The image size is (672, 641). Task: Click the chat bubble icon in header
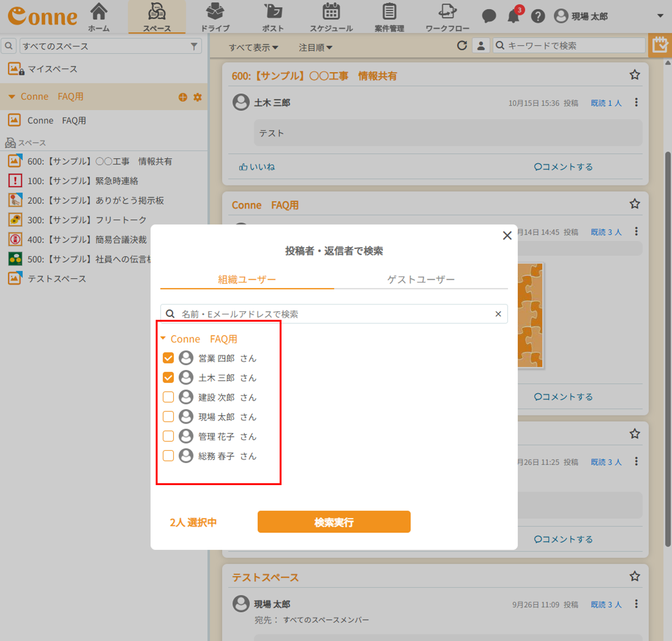click(x=489, y=16)
